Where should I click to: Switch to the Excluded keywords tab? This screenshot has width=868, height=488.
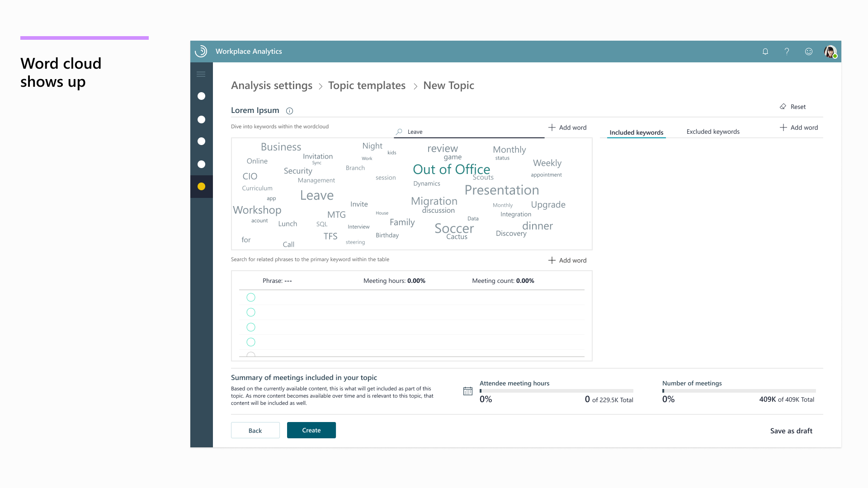[x=713, y=131]
